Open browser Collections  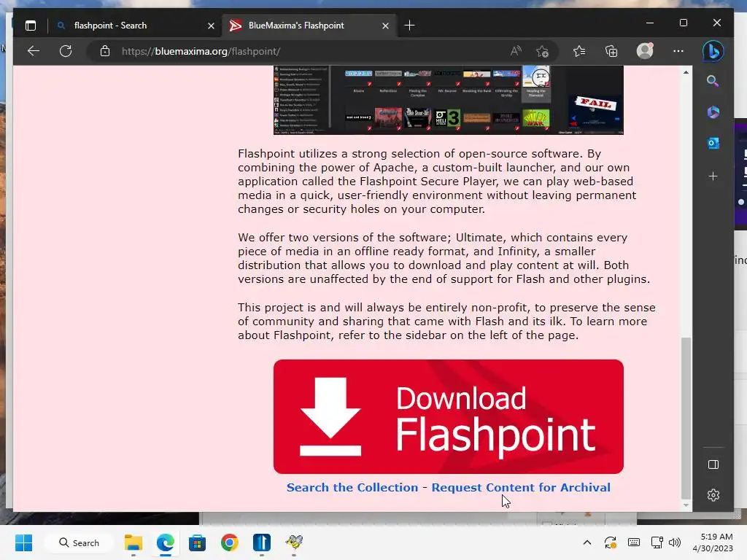(611, 51)
